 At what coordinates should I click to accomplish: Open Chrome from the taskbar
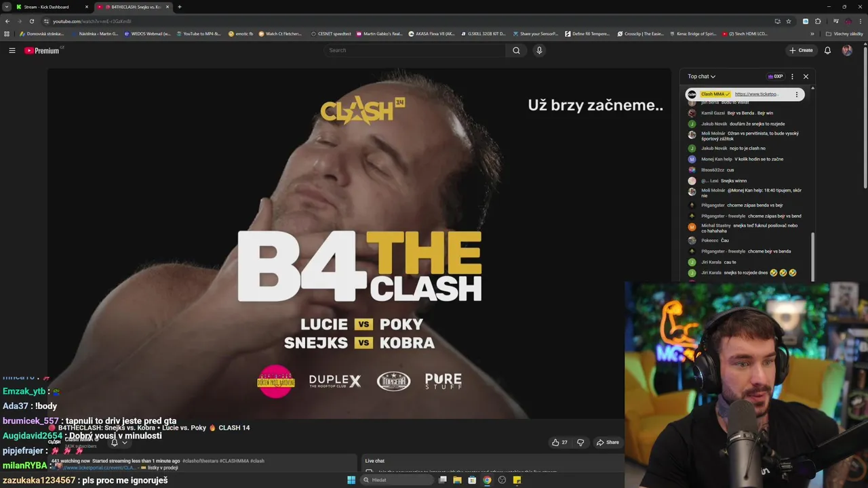tap(487, 480)
